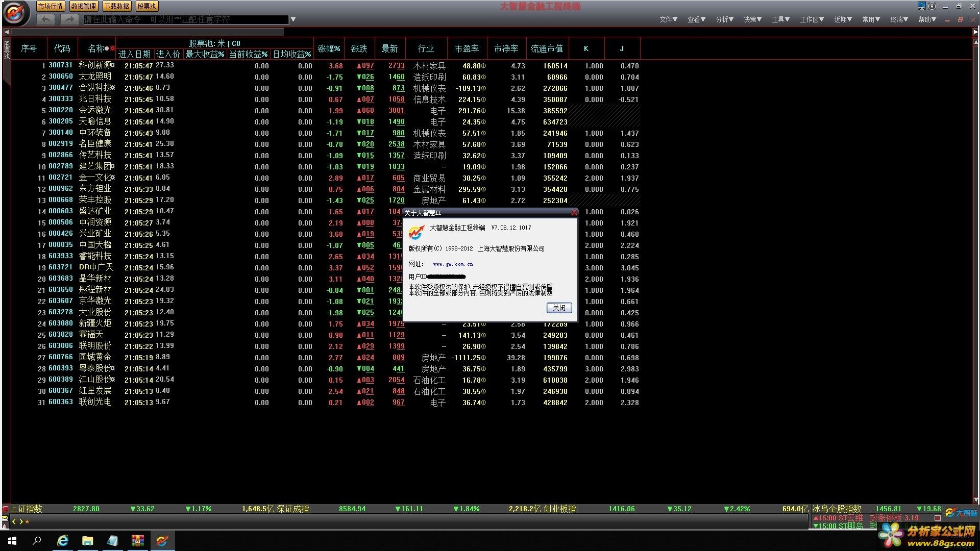The width and height of the screenshot is (980, 551).
Task: Open the 工作区 menu
Action: tap(812, 19)
